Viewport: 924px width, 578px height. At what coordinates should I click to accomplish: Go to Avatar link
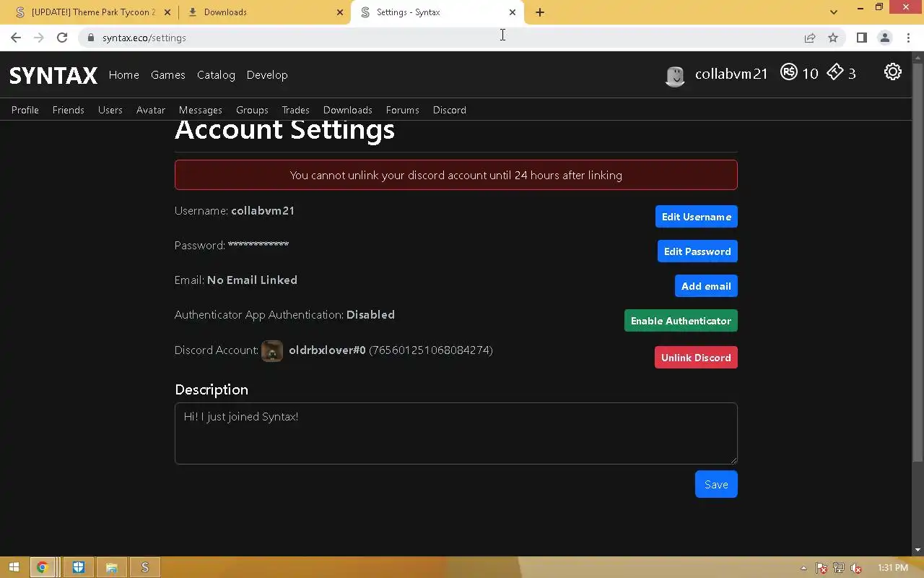[x=151, y=110]
